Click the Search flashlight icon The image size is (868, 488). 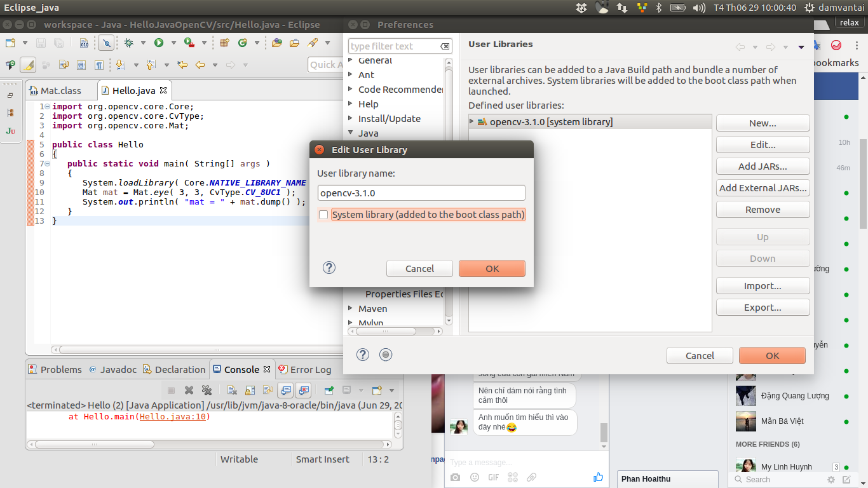coord(312,43)
